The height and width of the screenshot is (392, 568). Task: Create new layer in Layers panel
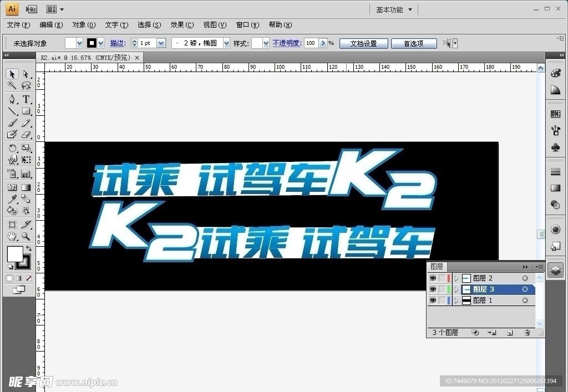pyautogui.click(x=510, y=333)
